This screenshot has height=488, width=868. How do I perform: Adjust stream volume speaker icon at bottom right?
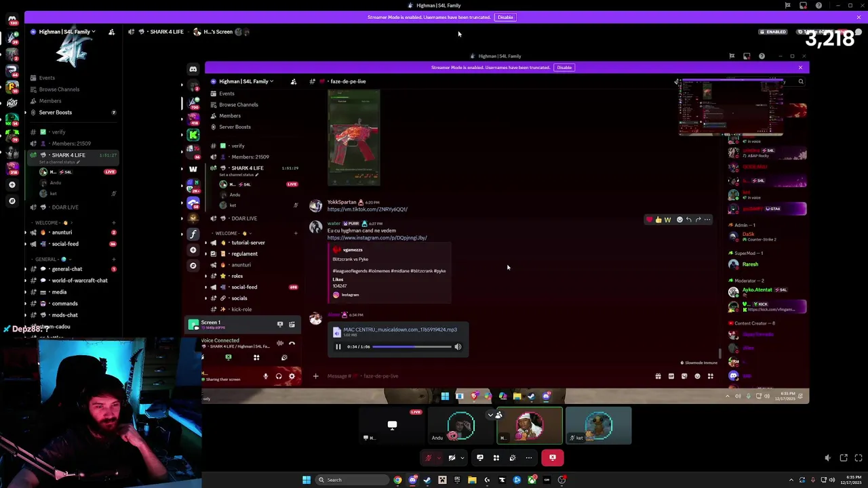tap(827, 458)
